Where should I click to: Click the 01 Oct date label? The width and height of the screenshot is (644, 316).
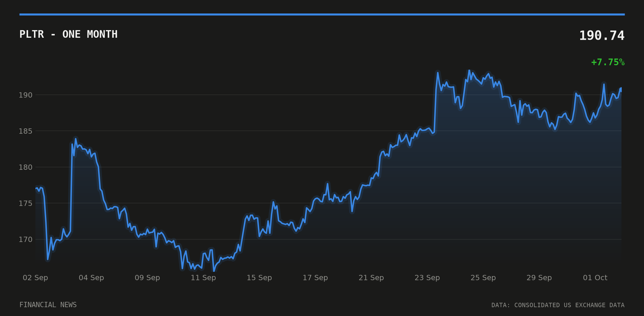pos(595,278)
